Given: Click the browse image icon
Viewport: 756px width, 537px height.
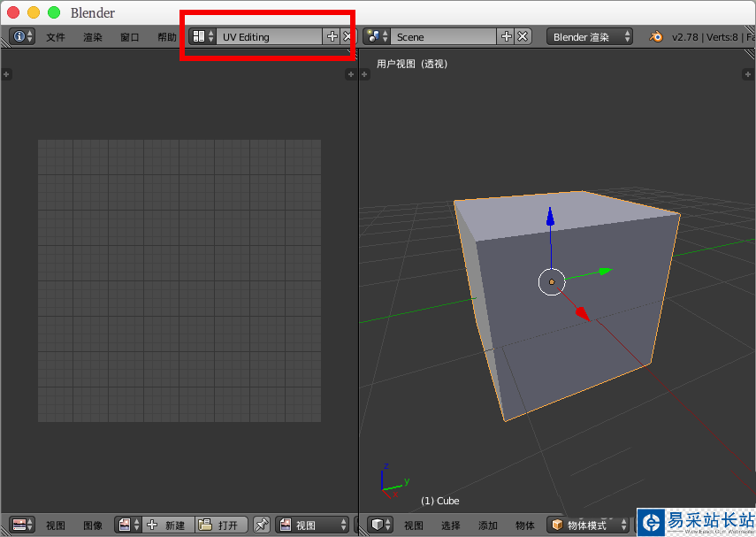Looking at the screenshot, I should (128, 525).
